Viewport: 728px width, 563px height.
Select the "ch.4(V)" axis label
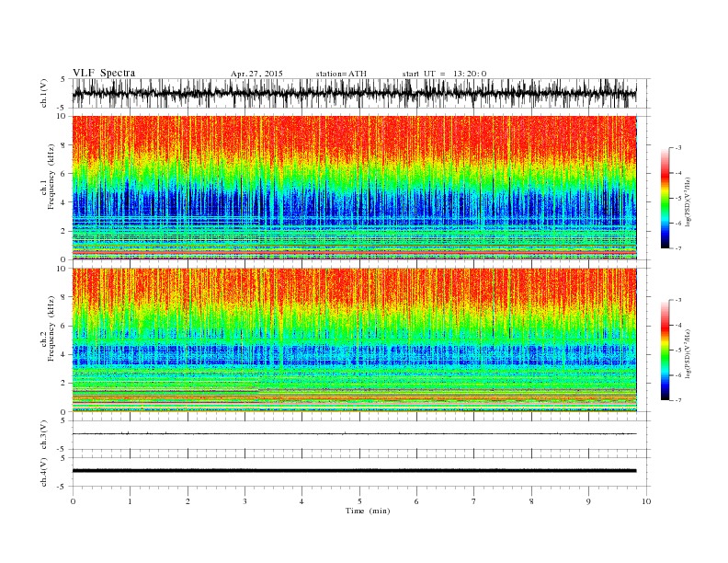(x=44, y=473)
